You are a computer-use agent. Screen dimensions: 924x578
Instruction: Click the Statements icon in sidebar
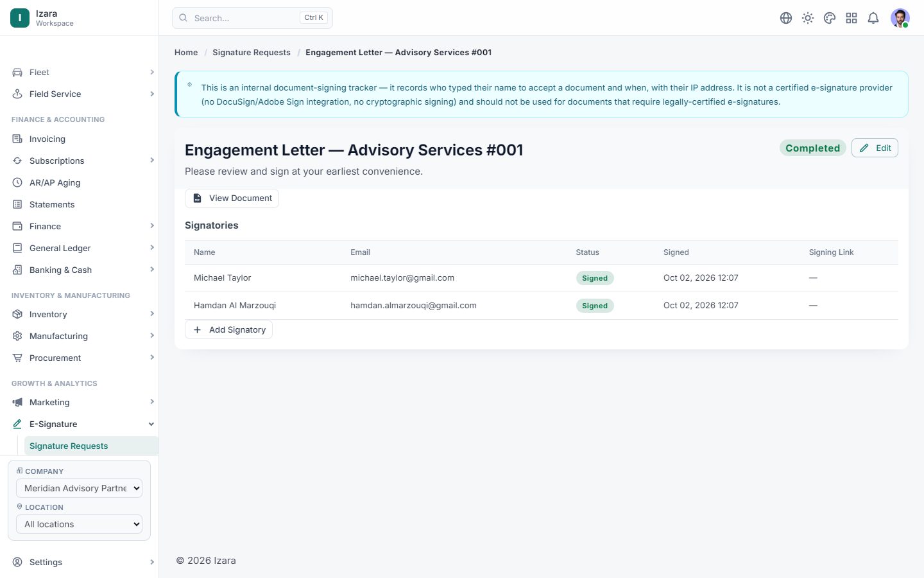(x=17, y=205)
